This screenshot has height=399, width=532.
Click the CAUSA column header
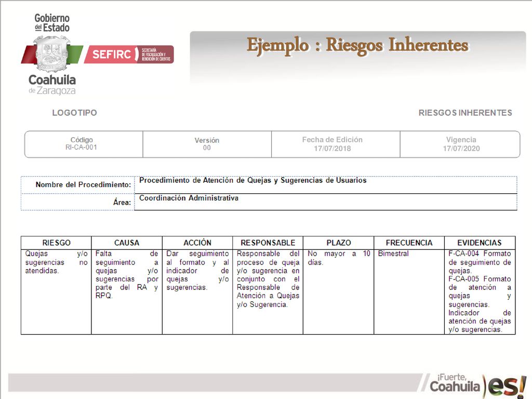point(127,243)
